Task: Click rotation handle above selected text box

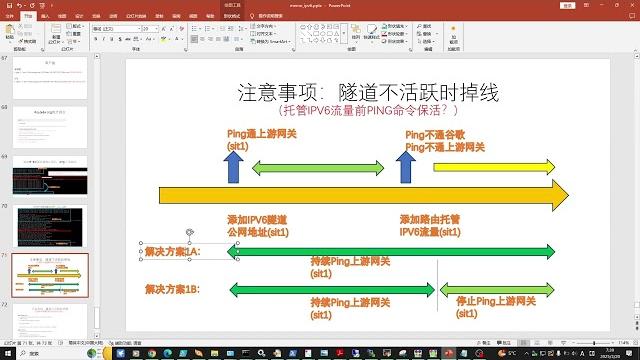Action: point(189,232)
